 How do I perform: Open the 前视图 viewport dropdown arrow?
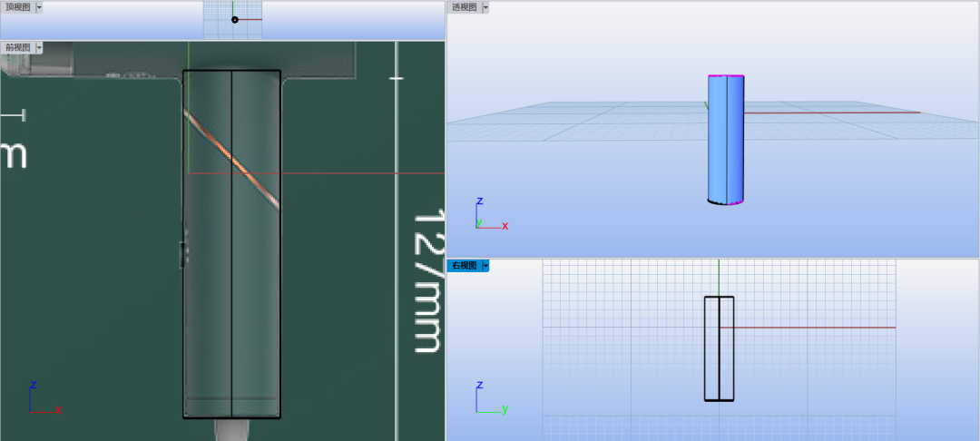click(x=39, y=47)
